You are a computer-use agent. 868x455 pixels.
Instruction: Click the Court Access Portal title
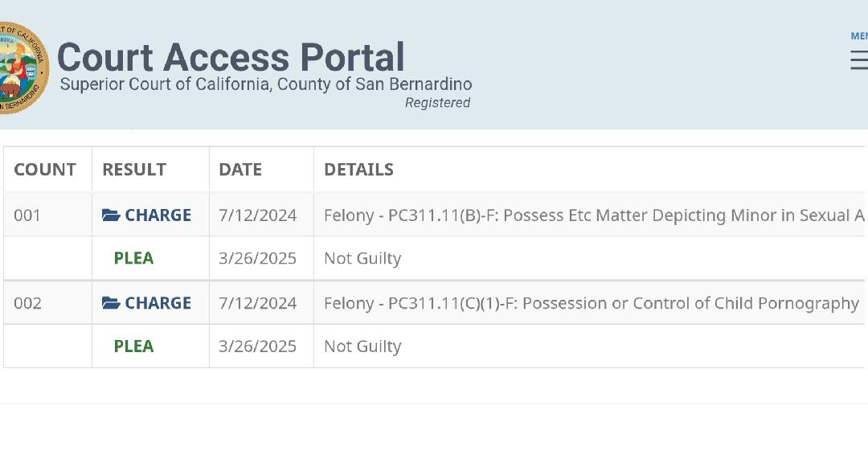[231, 57]
